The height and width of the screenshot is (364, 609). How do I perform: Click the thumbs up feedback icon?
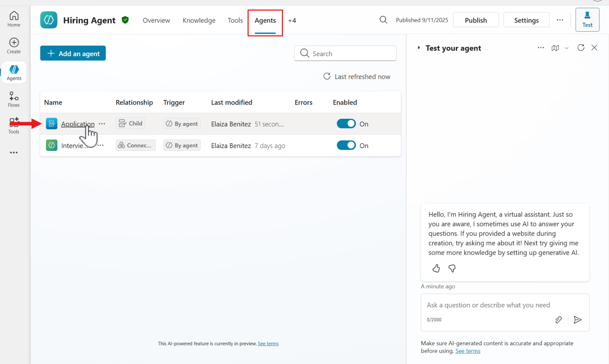436,269
